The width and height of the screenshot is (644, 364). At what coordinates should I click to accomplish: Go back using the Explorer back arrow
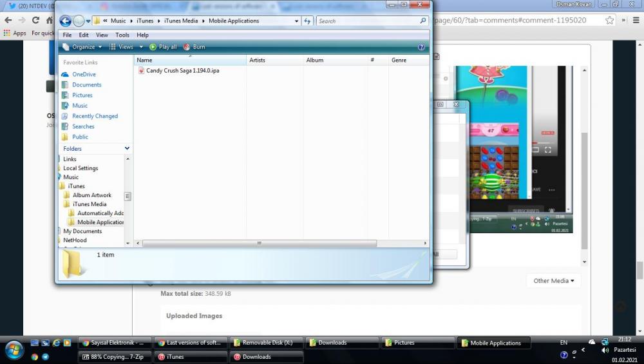(x=65, y=21)
